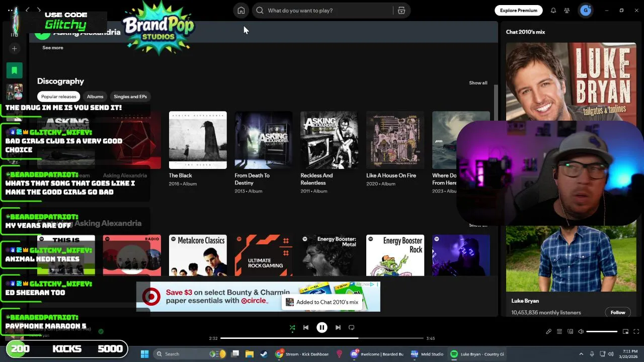Open File Explorer from taskbar
Screen dimensions: 644x362
click(249, 354)
